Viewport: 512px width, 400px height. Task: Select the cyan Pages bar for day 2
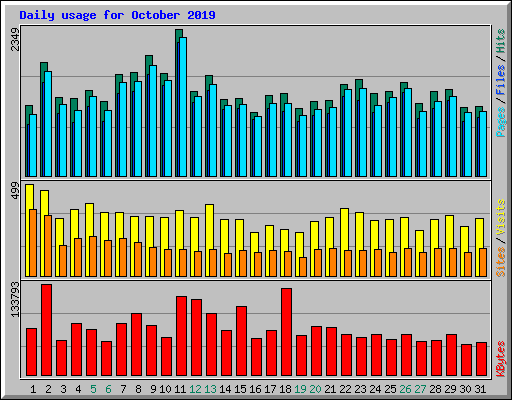48,124
